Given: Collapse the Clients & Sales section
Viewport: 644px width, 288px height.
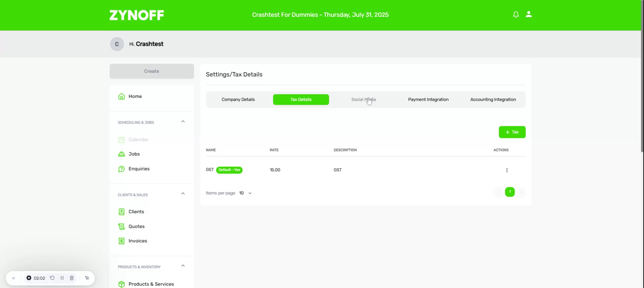Looking at the screenshot, I should [x=183, y=194].
